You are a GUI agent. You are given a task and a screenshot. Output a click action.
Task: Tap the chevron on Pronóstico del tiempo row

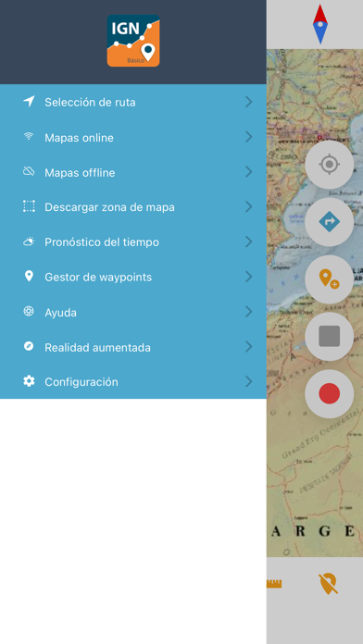click(249, 241)
